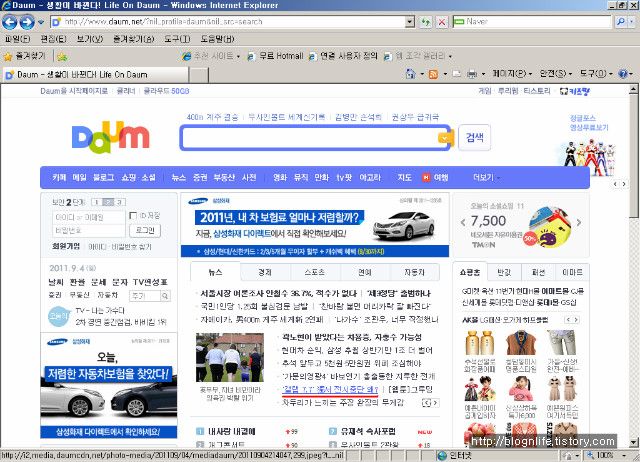This screenshot has height=462, width=640.
Task: Click the browser Forward arrow button
Action: [x=27, y=22]
